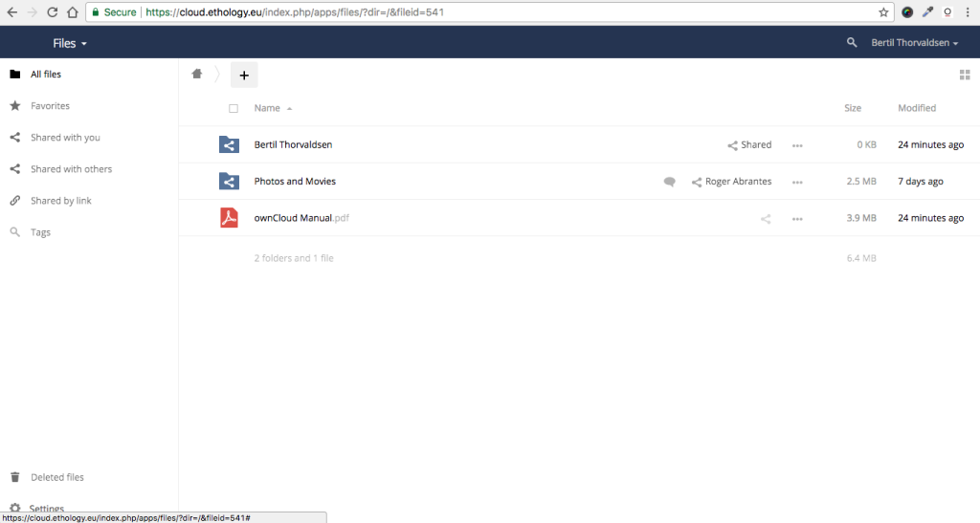980x523 pixels.
Task: Reload the page in browser
Action: tap(53, 11)
